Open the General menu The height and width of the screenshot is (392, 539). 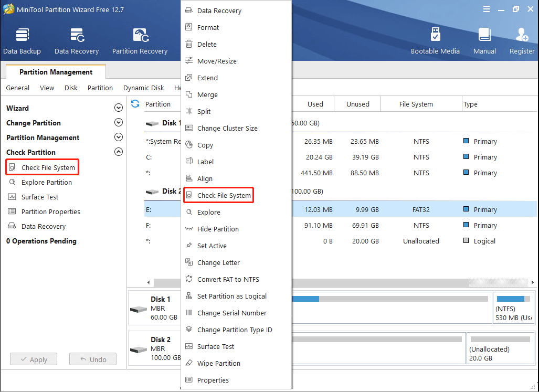tap(17, 88)
